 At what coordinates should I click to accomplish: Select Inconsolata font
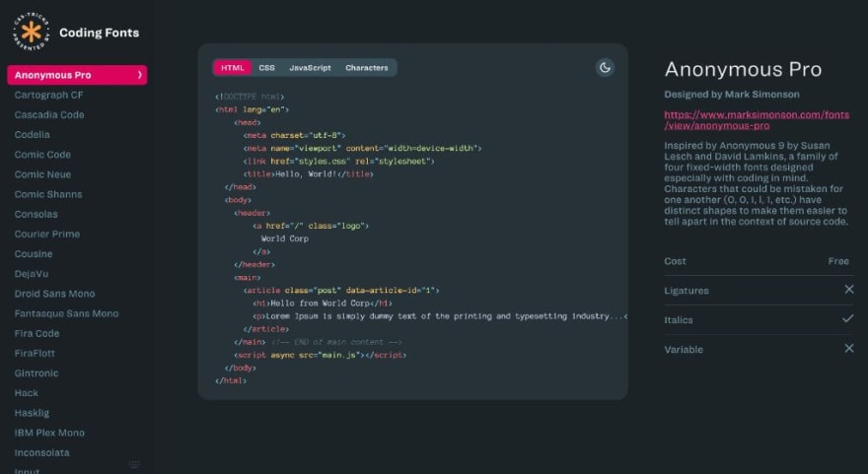click(42, 453)
